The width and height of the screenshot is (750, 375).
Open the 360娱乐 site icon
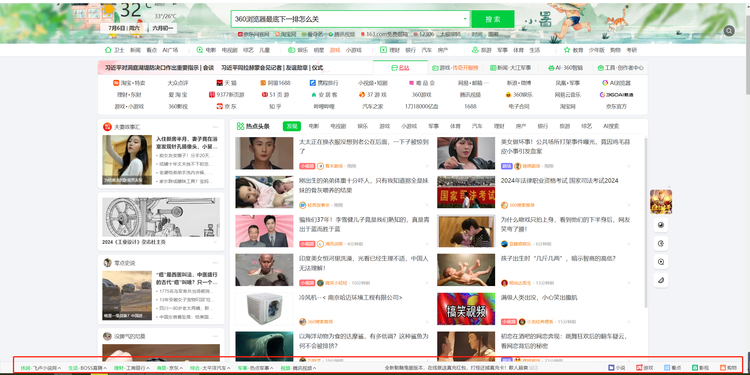508,95
